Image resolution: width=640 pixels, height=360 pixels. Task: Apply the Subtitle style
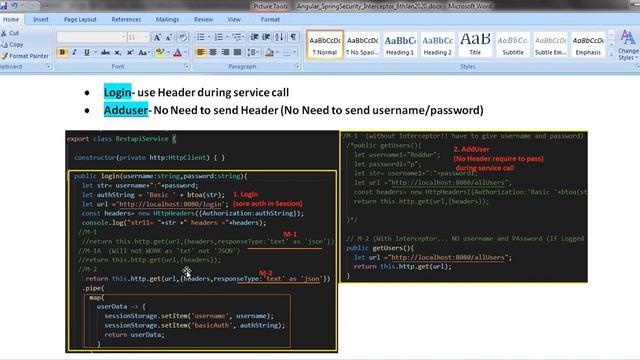513,44
